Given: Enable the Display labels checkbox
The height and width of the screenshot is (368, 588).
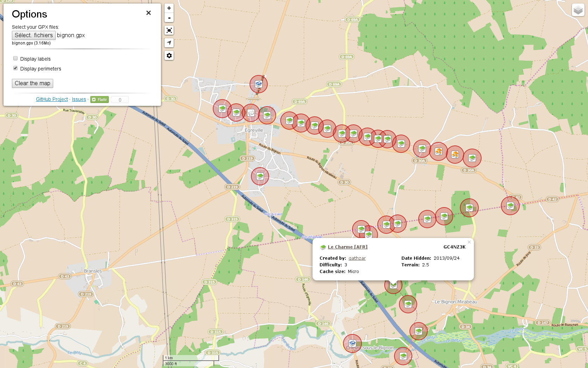Looking at the screenshot, I should point(15,59).
